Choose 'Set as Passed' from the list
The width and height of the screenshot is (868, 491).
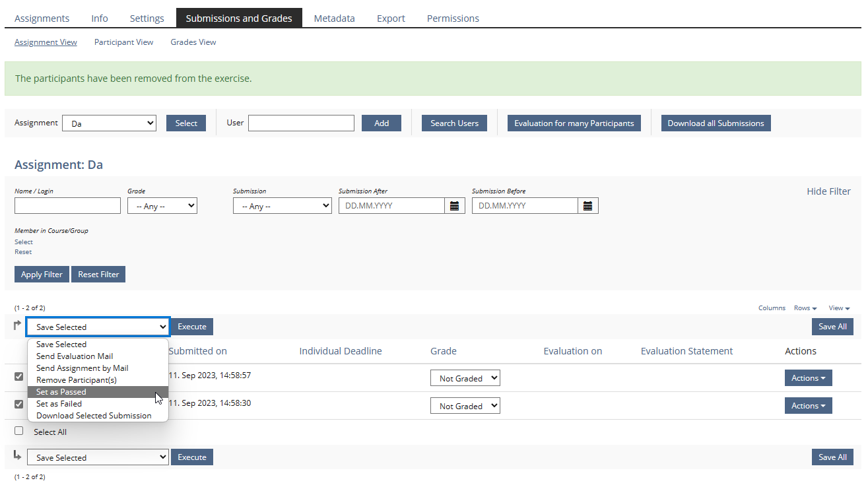click(61, 392)
